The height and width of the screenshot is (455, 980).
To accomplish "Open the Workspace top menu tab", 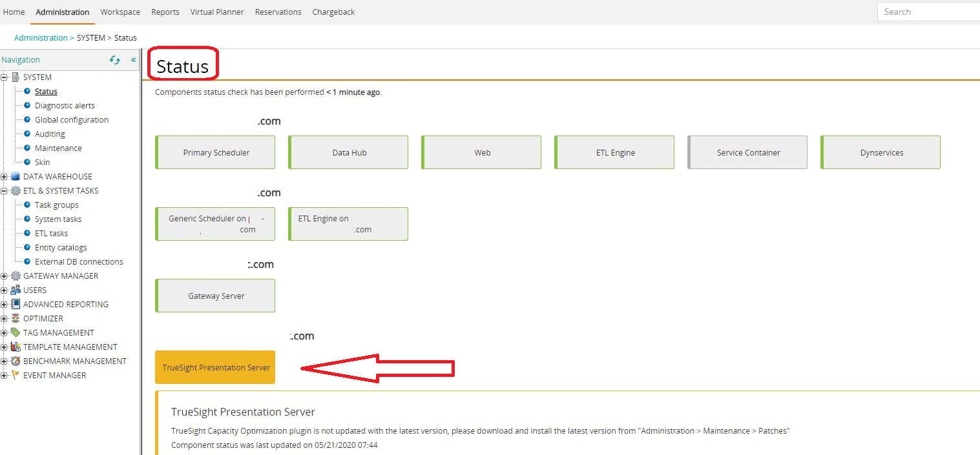I will point(120,12).
